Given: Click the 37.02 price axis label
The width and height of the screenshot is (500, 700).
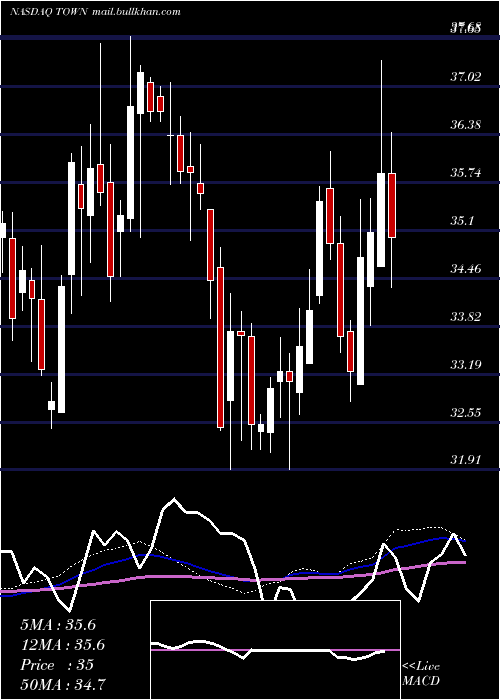Looking at the screenshot, I should click(x=466, y=77).
